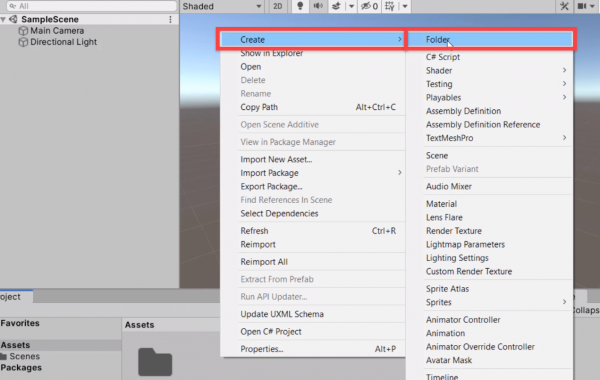
Task: Create a Render Texture
Action: (x=454, y=231)
